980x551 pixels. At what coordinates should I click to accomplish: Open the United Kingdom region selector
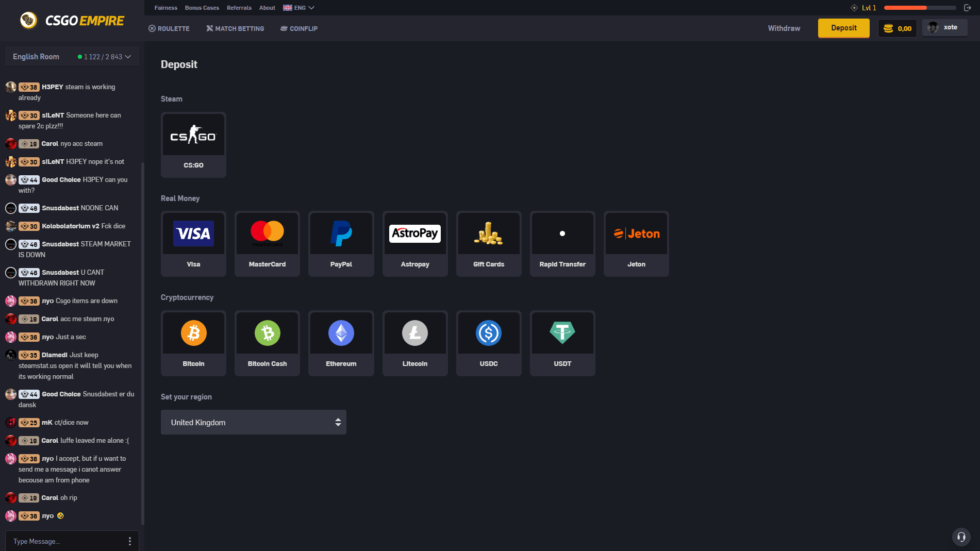tap(253, 422)
